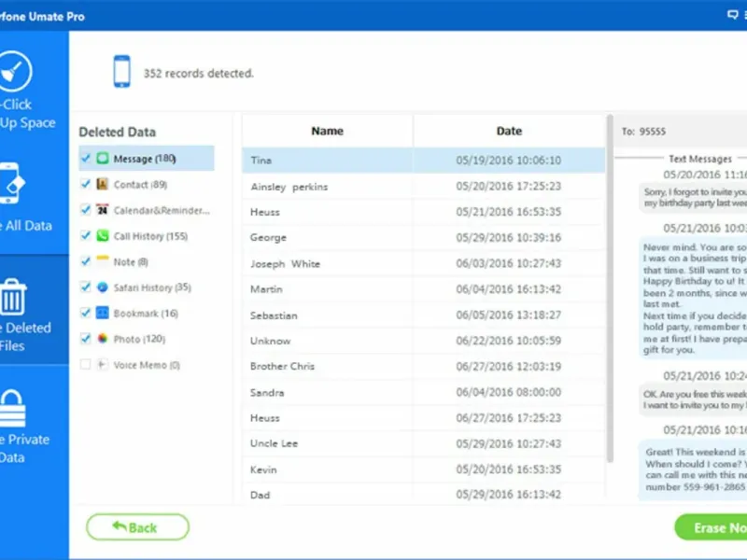
Task: Select the Photo (120) category label
Action: click(139, 339)
